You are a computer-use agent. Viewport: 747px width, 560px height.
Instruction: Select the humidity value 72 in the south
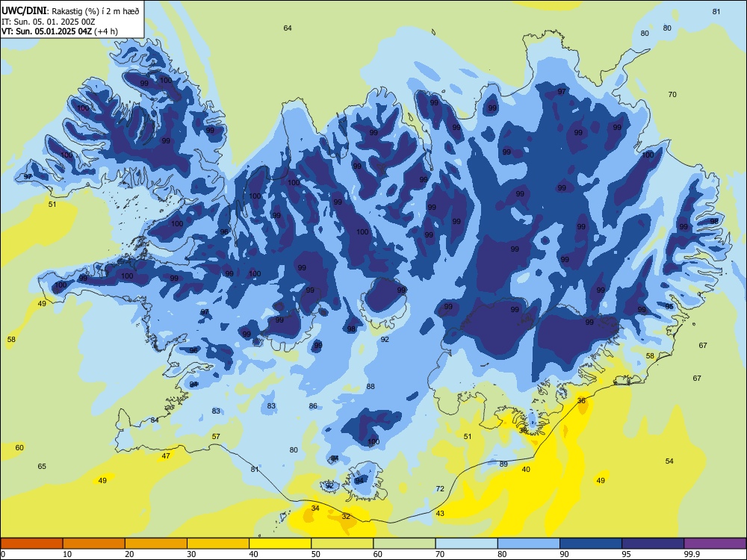[440, 488]
